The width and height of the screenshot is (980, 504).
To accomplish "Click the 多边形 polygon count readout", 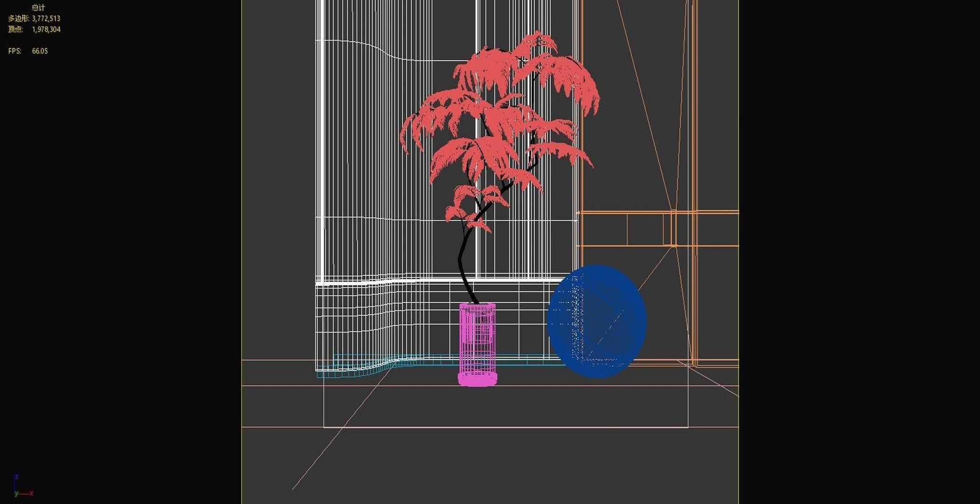I will coord(33,19).
